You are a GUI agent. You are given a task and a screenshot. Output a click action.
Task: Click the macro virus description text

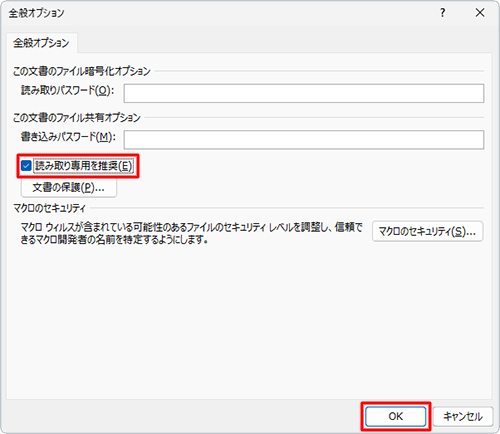coord(192,233)
